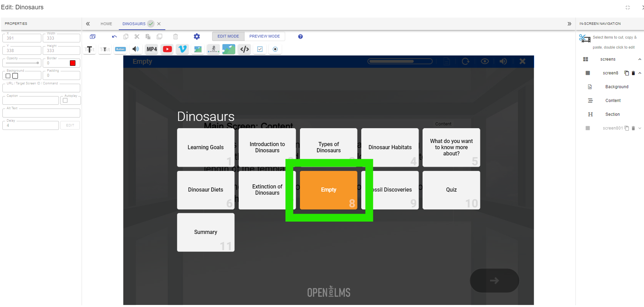This screenshot has height=307, width=644.
Task: Insert an embed code element
Action: 245,49
